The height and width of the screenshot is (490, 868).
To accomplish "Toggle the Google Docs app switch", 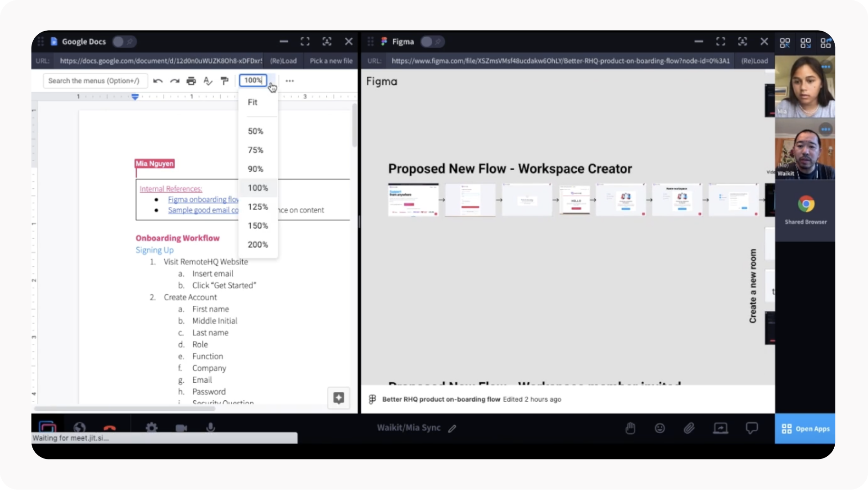I will (124, 42).
